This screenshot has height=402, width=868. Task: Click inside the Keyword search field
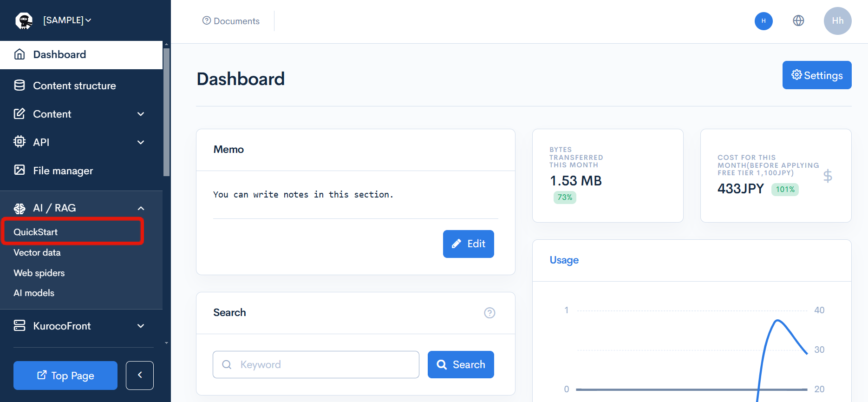pyautogui.click(x=316, y=364)
